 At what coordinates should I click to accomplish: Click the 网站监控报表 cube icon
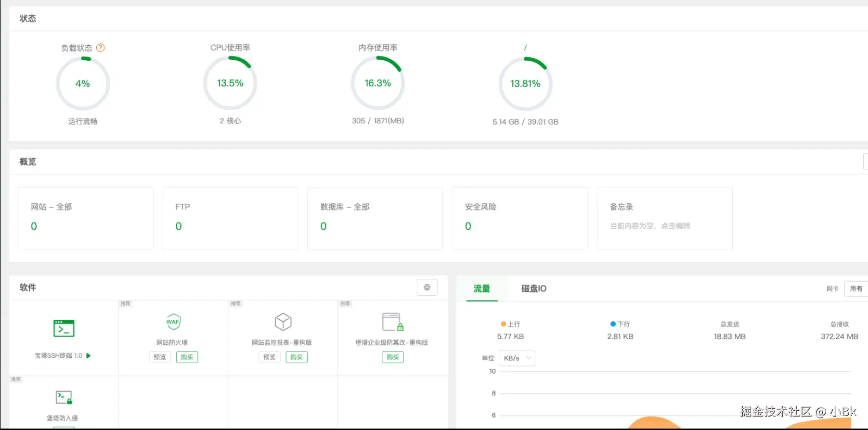click(x=283, y=322)
